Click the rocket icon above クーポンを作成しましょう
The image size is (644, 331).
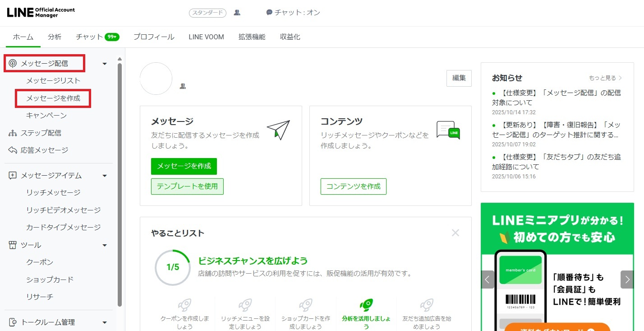point(184,304)
